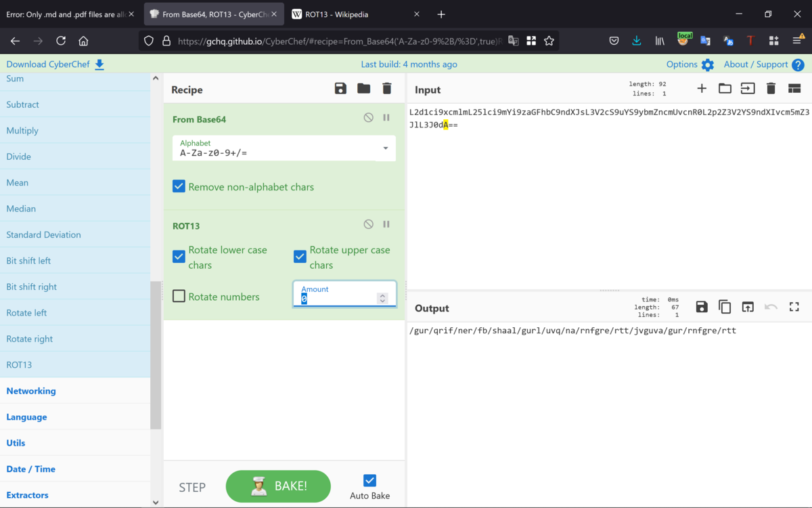Screen dimensions: 812x508
Task: Click Download CyberChef link
Action: point(47,64)
